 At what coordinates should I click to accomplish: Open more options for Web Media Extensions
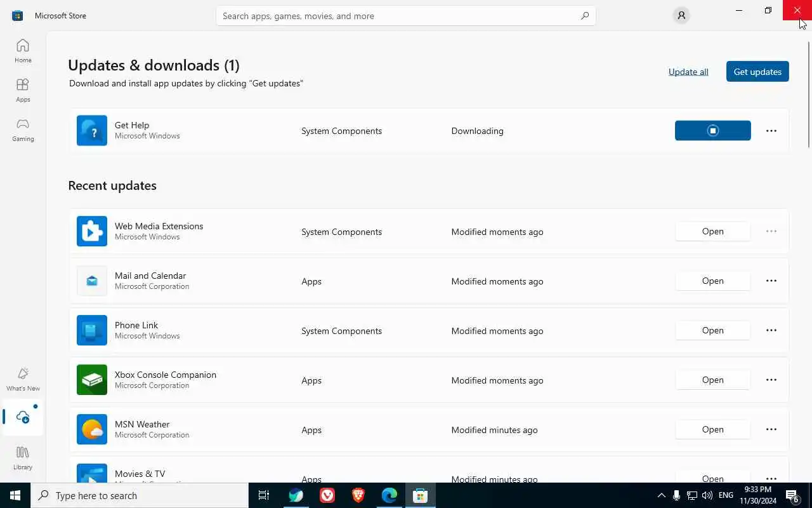pyautogui.click(x=771, y=231)
